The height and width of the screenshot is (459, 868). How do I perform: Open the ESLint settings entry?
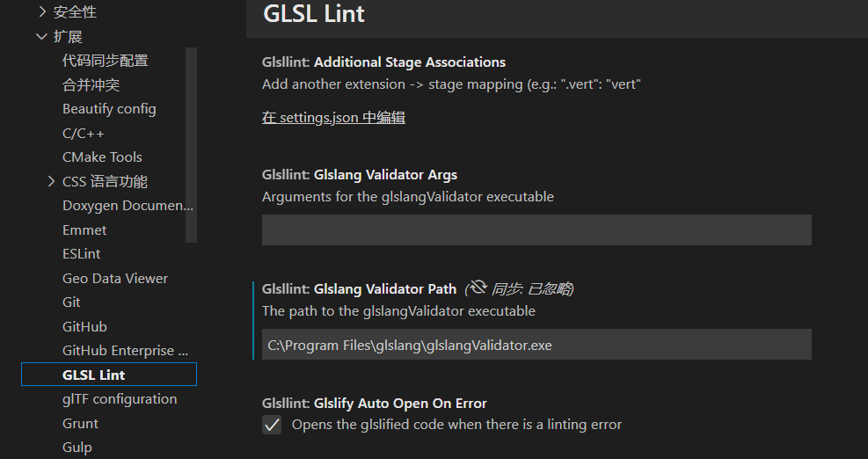[82, 253]
